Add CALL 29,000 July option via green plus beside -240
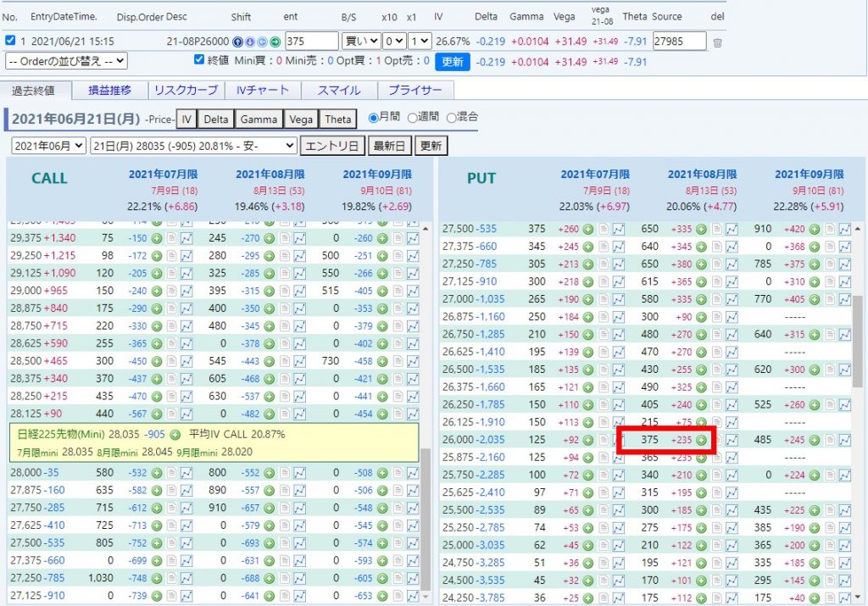The height and width of the screenshot is (606, 868). [x=157, y=291]
